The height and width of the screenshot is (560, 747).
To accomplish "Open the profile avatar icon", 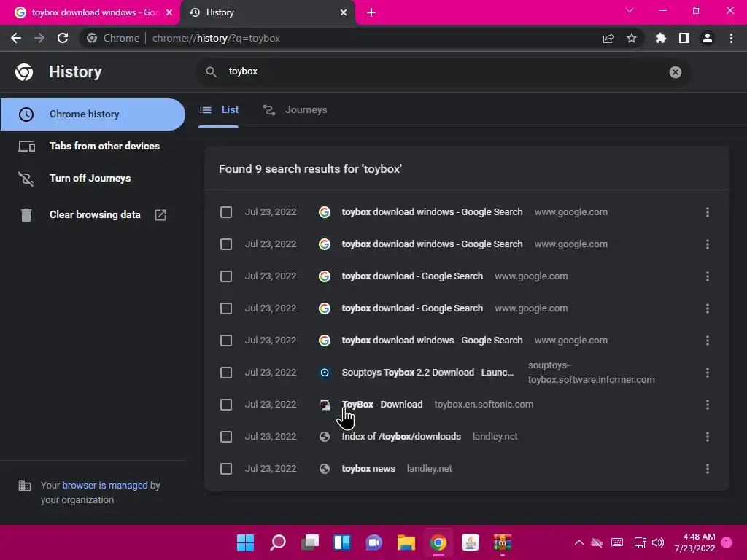I will [708, 38].
